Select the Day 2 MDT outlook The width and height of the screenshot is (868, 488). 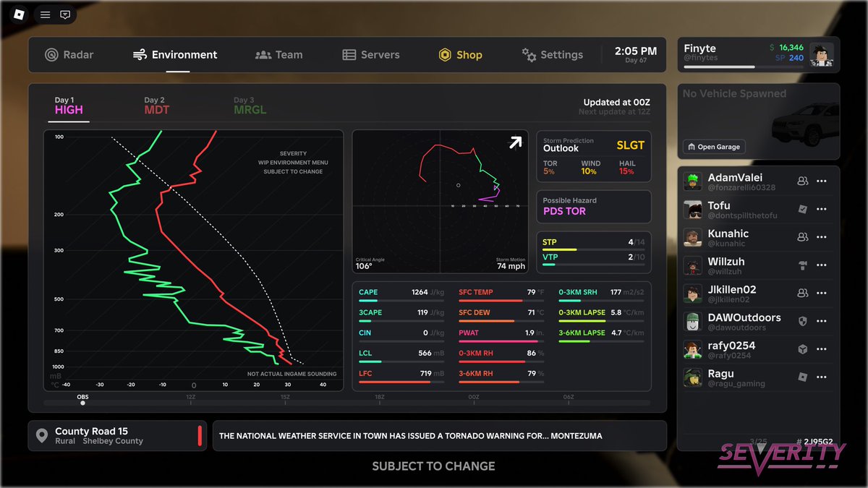click(x=157, y=106)
